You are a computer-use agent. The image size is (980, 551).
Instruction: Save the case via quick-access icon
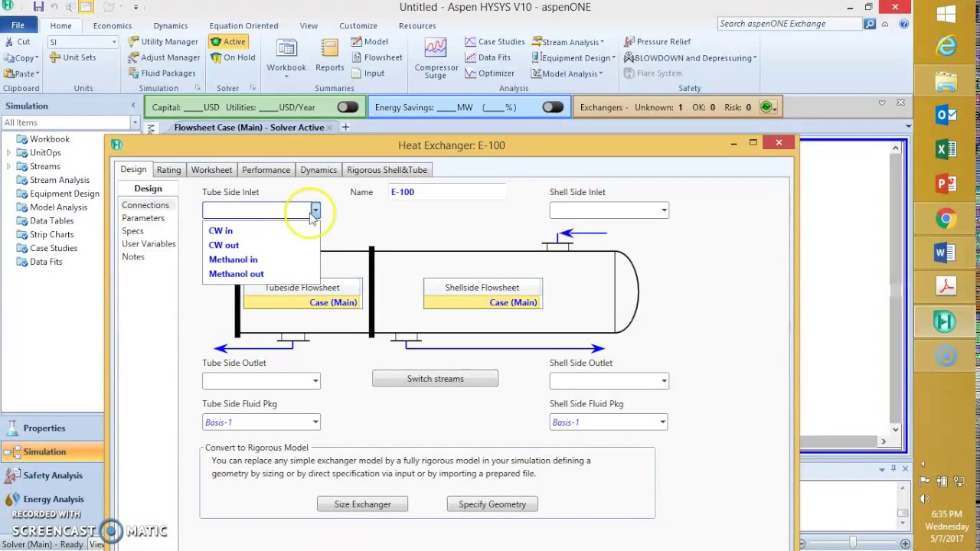38,7
